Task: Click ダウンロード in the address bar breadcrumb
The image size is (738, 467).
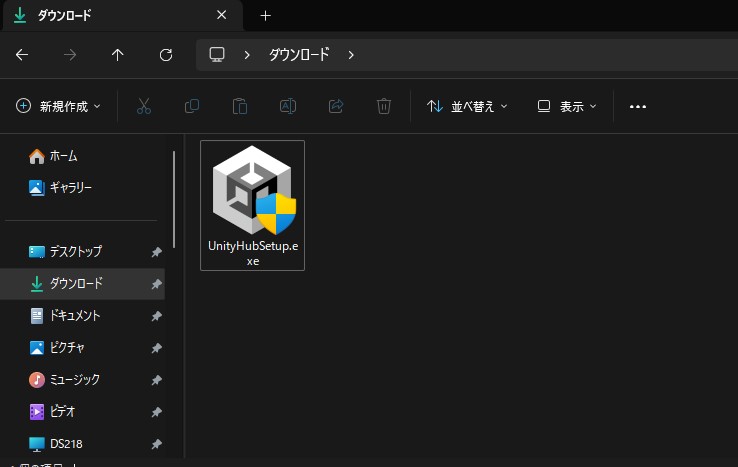Action: [299, 55]
